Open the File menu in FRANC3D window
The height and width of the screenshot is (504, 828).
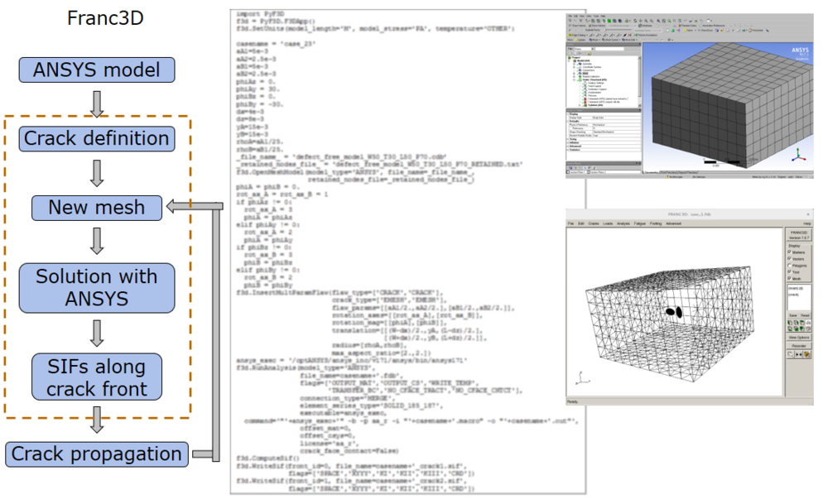570,223
